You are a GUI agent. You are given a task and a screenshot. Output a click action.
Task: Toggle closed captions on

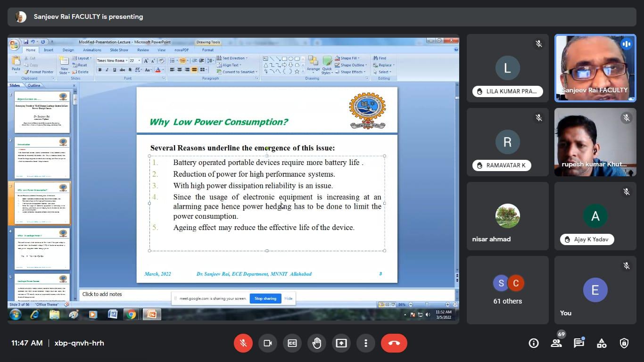(292, 343)
